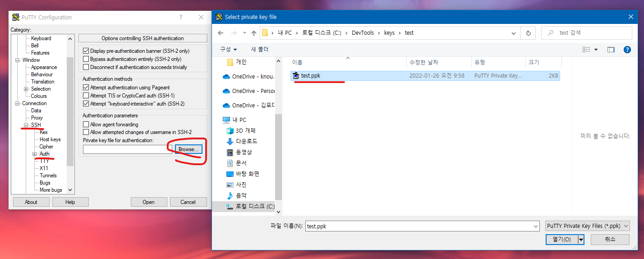Create a folder via 새 폴더
This screenshot has height=259, width=644.
pyautogui.click(x=260, y=49)
